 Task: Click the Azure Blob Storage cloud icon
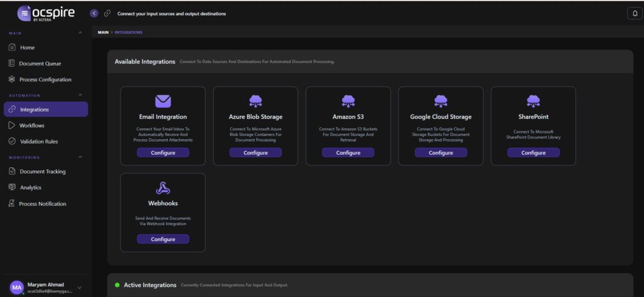(255, 101)
